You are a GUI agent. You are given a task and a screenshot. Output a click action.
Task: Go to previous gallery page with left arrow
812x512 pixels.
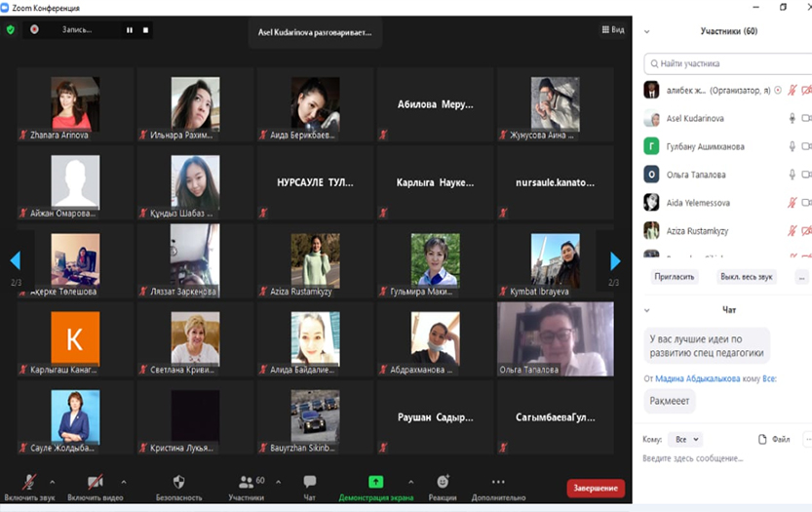pos(15,260)
